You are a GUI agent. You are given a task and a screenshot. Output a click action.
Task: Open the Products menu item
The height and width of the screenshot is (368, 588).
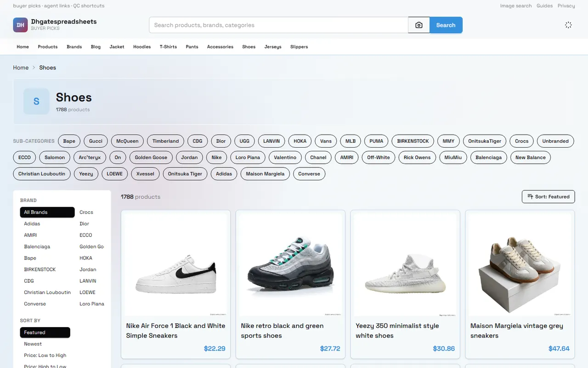click(48, 46)
